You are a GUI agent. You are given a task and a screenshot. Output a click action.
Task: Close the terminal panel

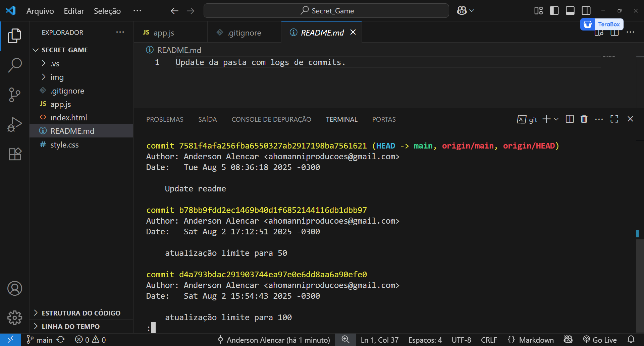coord(630,119)
